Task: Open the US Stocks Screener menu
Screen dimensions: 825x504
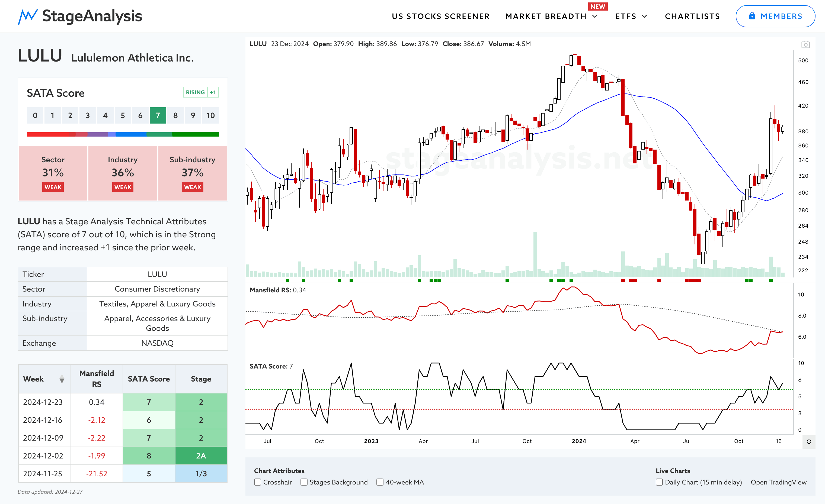Action: click(x=441, y=16)
